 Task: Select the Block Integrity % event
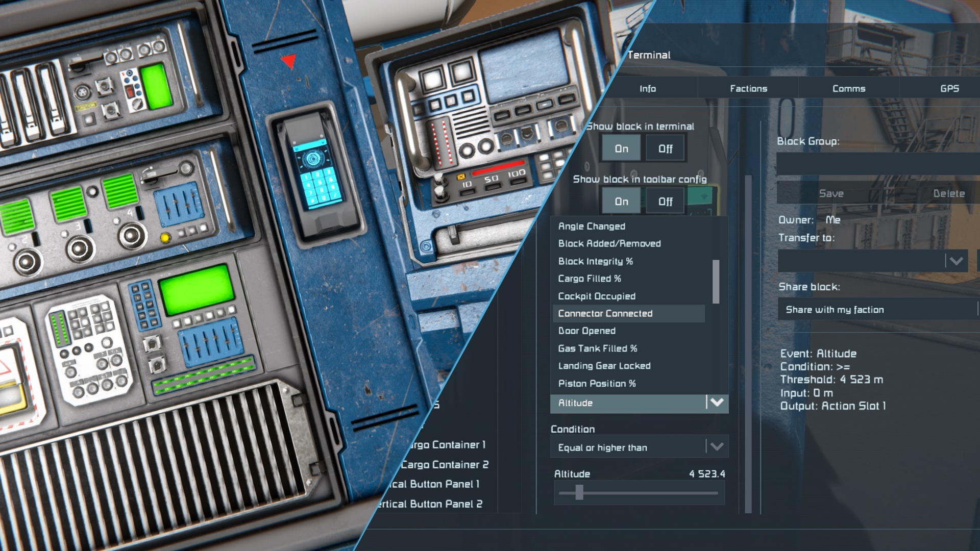(x=592, y=261)
